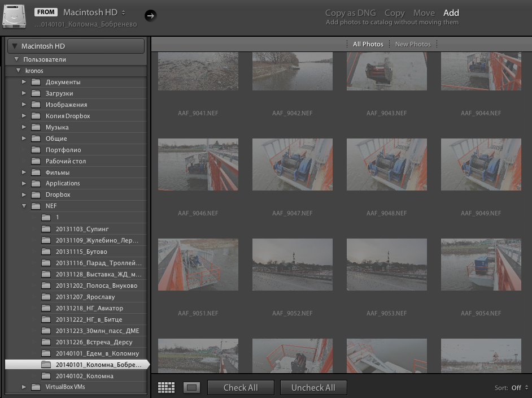Open the Macintosh HD source dropdown
The width and height of the screenshot is (532, 398).
click(94, 12)
